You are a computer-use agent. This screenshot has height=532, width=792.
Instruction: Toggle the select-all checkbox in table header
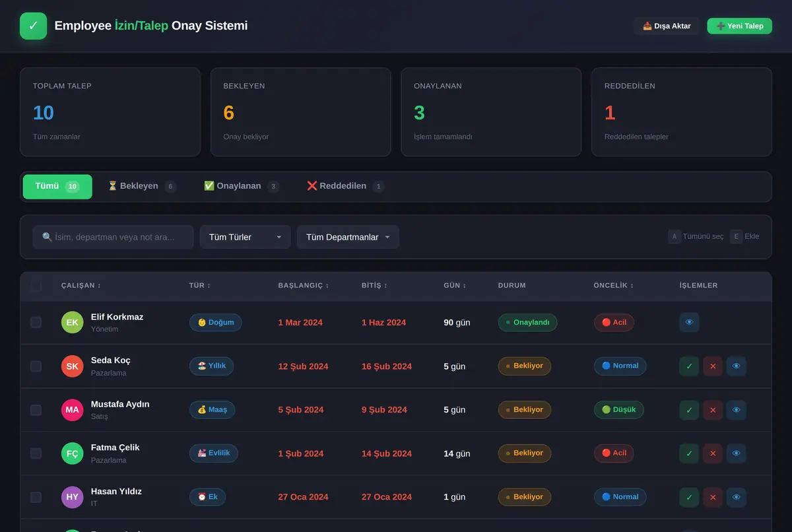(36, 286)
